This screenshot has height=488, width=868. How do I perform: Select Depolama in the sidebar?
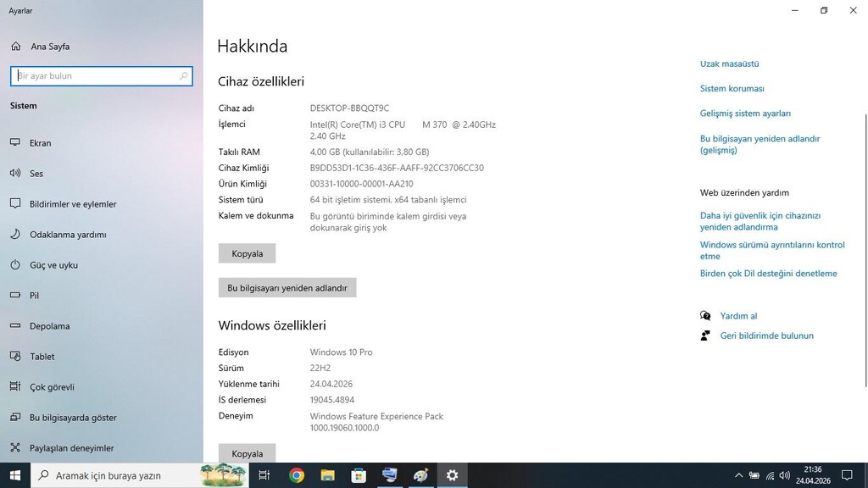102,326
